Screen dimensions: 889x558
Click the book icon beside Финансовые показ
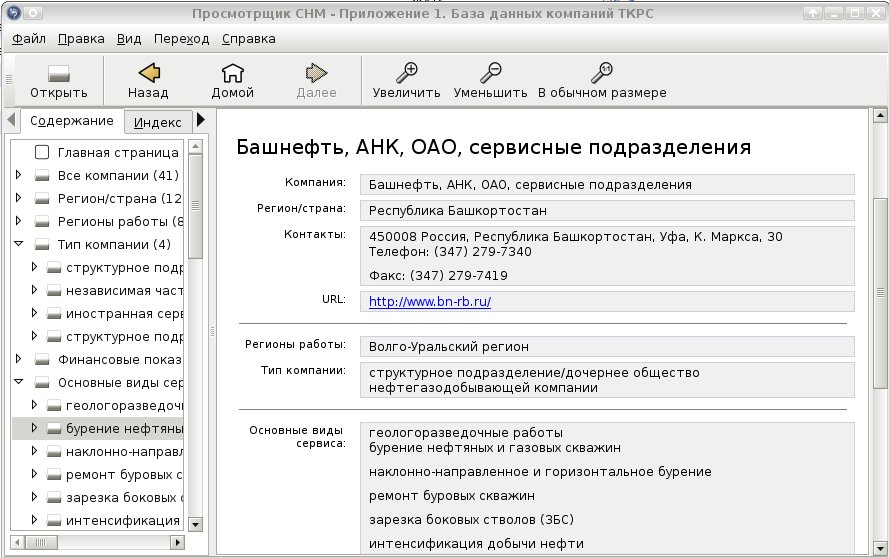coord(42,360)
